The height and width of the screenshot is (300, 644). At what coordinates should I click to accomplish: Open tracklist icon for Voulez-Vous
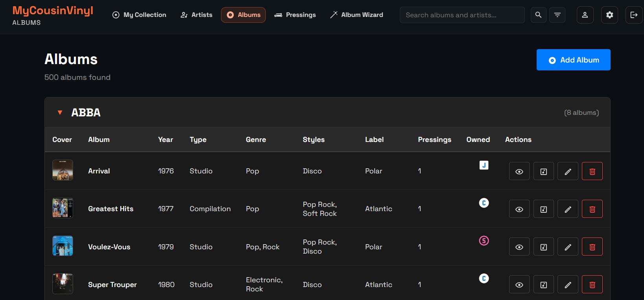coord(544,247)
